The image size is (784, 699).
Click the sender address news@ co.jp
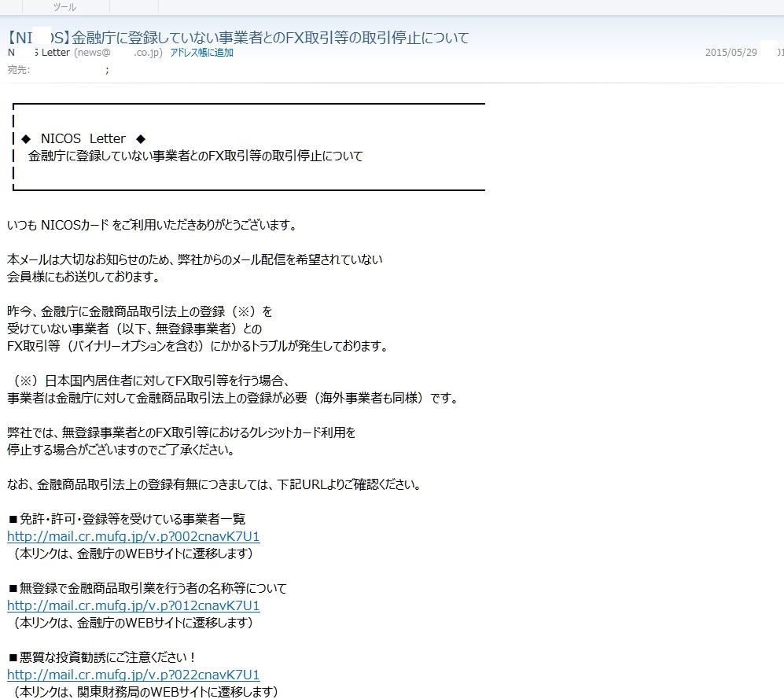coord(118,53)
